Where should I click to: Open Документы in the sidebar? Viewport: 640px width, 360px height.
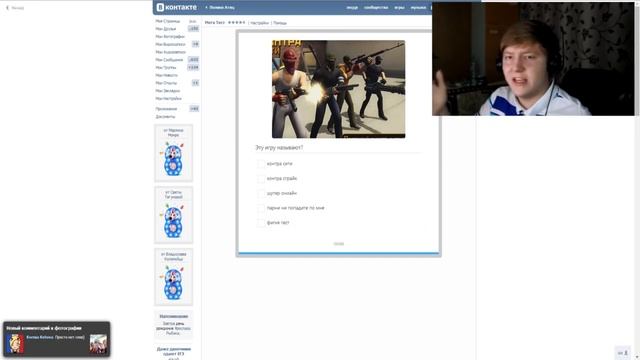[x=165, y=116]
